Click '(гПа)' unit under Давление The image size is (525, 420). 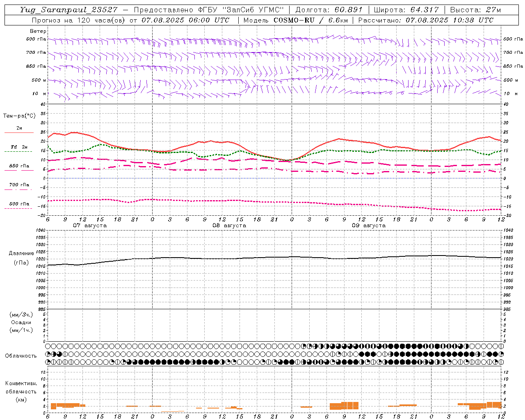point(21,263)
